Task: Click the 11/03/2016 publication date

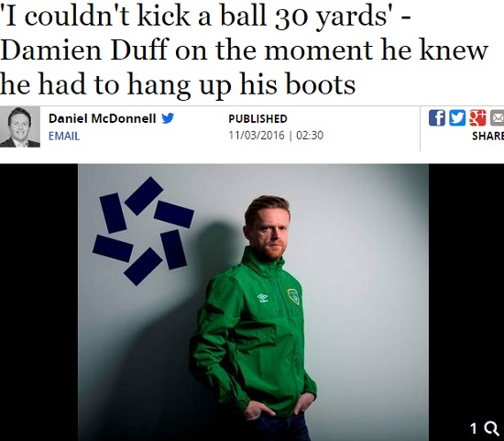Action: point(257,136)
